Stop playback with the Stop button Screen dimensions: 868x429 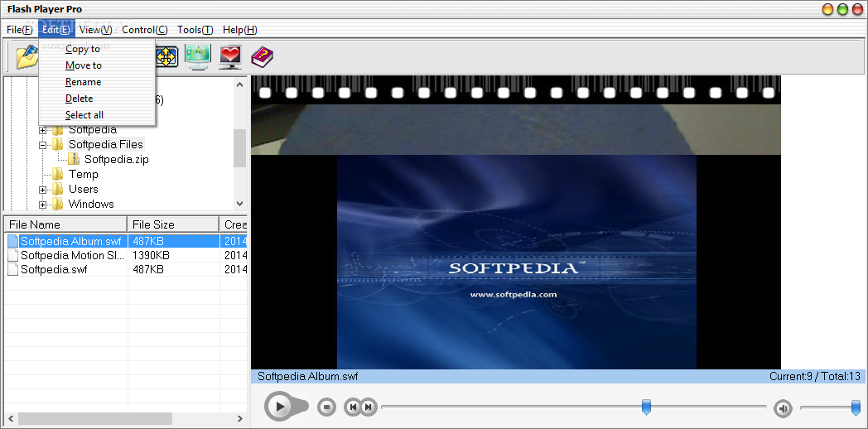[x=326, y=407]
